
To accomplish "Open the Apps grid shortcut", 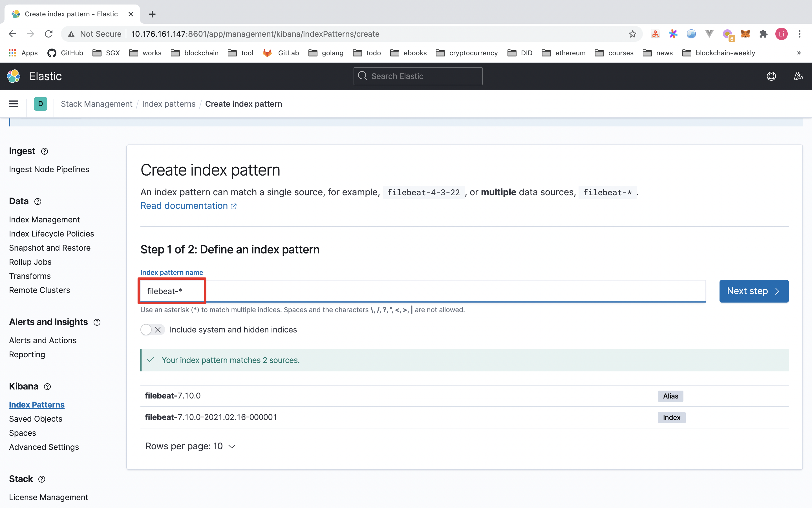I will pyautogui.click(x=23, y=53).
